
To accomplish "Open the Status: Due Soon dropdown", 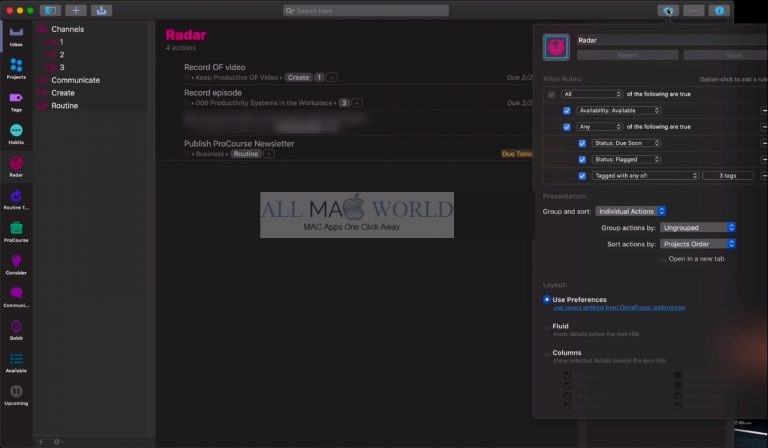I will (626, 143).
